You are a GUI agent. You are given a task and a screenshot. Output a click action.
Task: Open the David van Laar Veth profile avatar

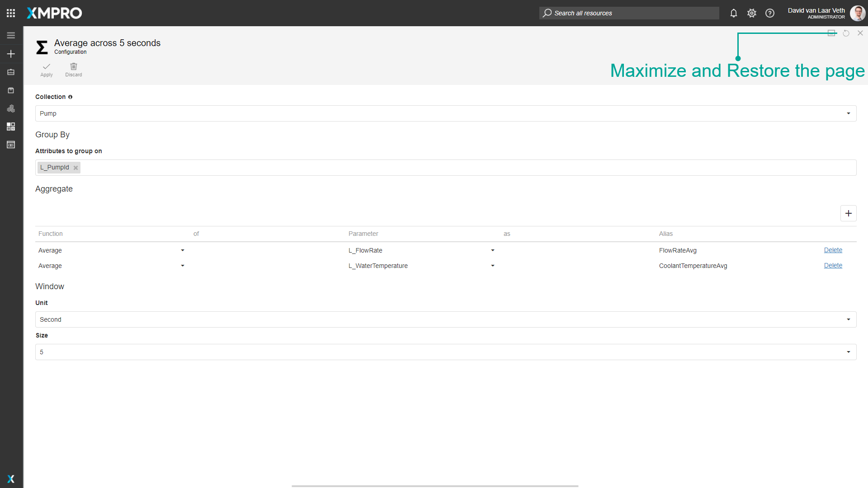(857, 13)
